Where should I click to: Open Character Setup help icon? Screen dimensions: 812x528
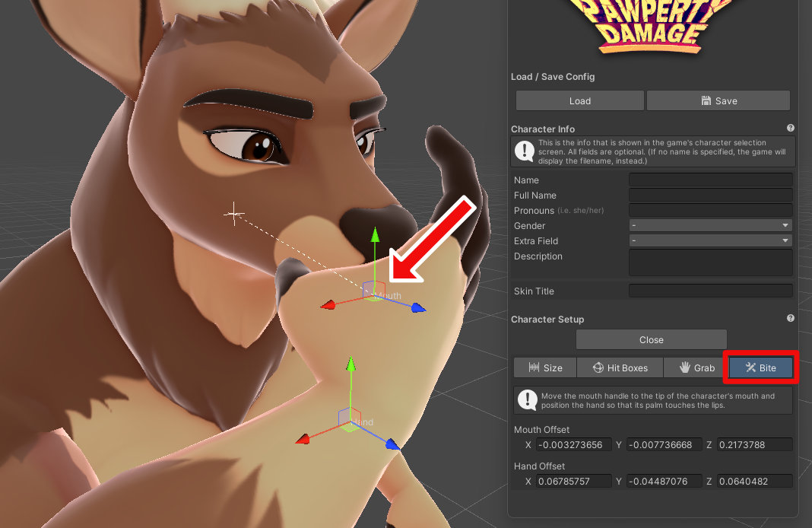(x=790, y=318)
